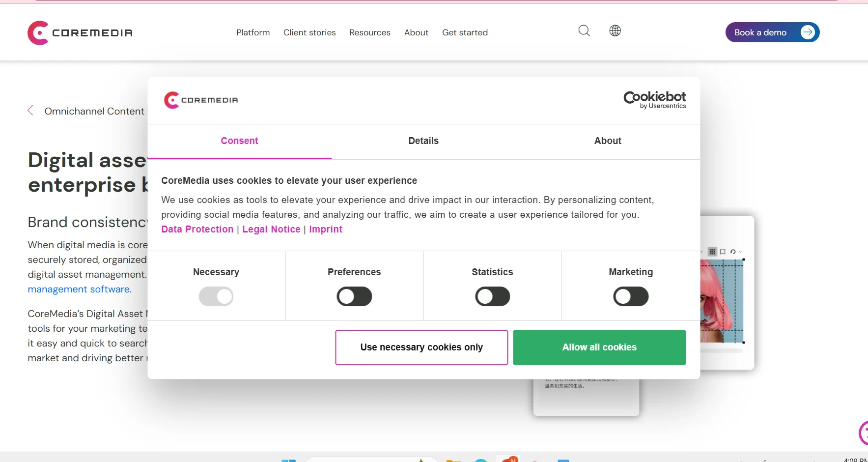Click the Cookiebot by Usercentrics logo
The image size is (868, 462).
(x=654, y=100)
